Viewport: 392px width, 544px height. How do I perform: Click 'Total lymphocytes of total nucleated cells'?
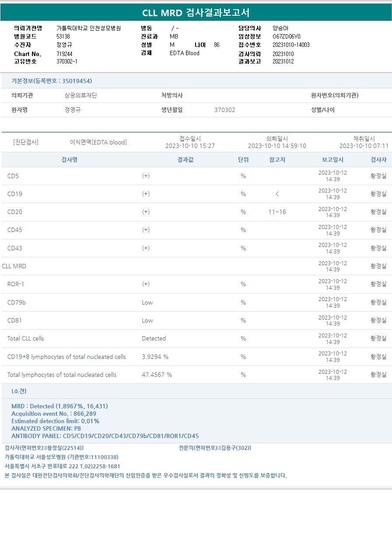(x=62, y=375)
